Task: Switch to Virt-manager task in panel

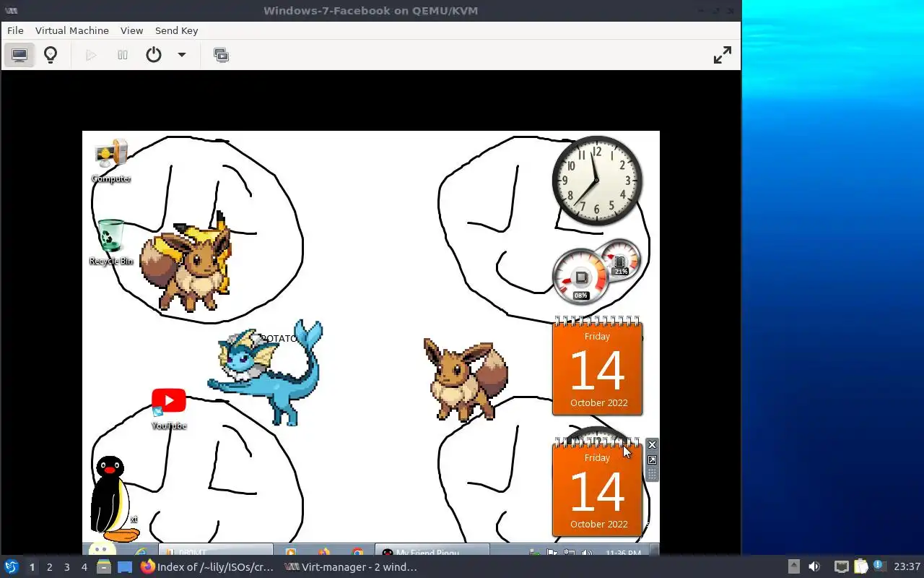Action: [352, 567]
